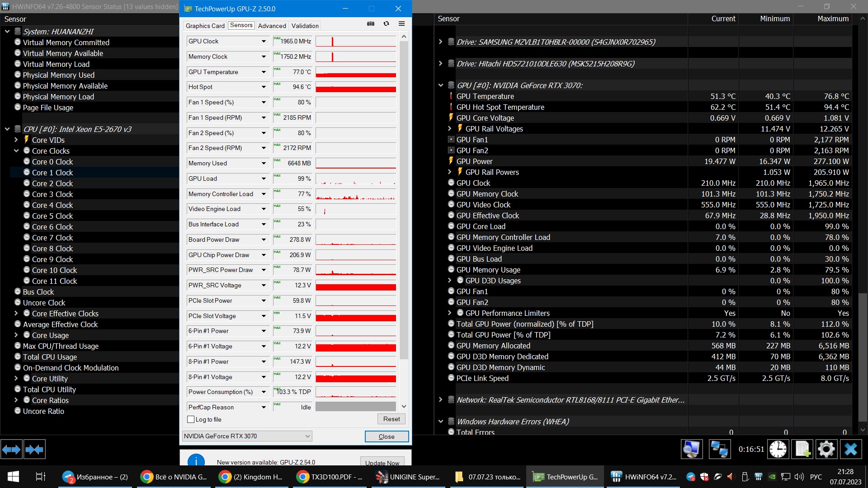
Task: Open HWiNFO sensor settings gear
Action: 826,449
